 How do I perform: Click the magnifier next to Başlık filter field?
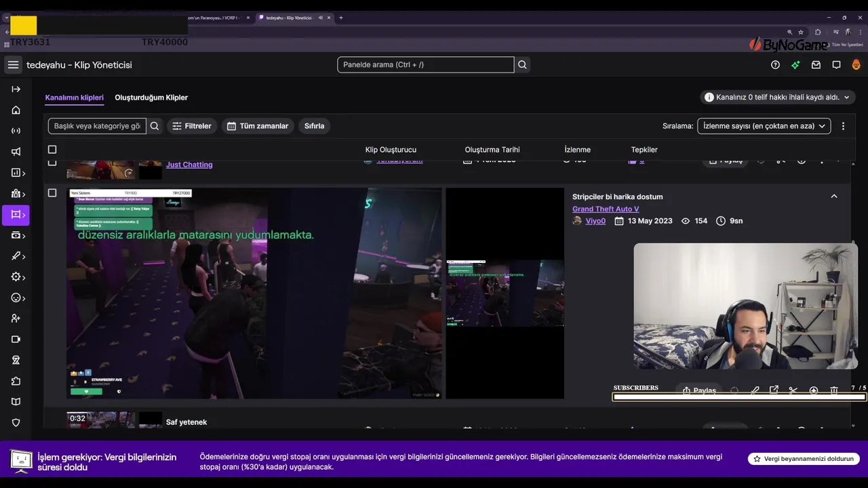click(x=155, y=126)
